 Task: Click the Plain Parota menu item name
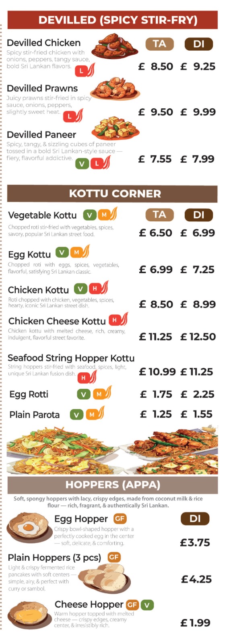[x=34, y=415]
